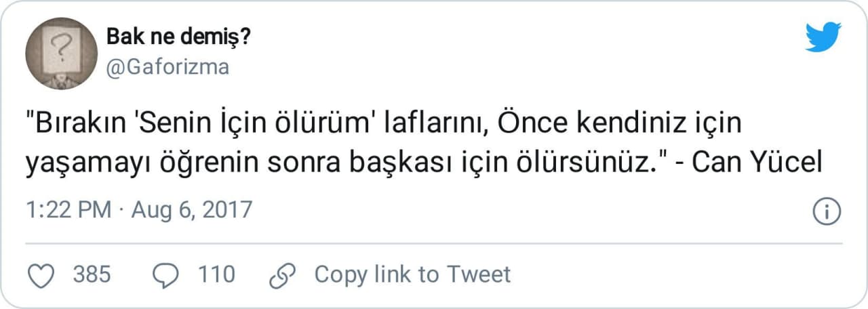Screen dimensions: 868x309
Task: Click the 110 replies count
Action: point(216,275)
